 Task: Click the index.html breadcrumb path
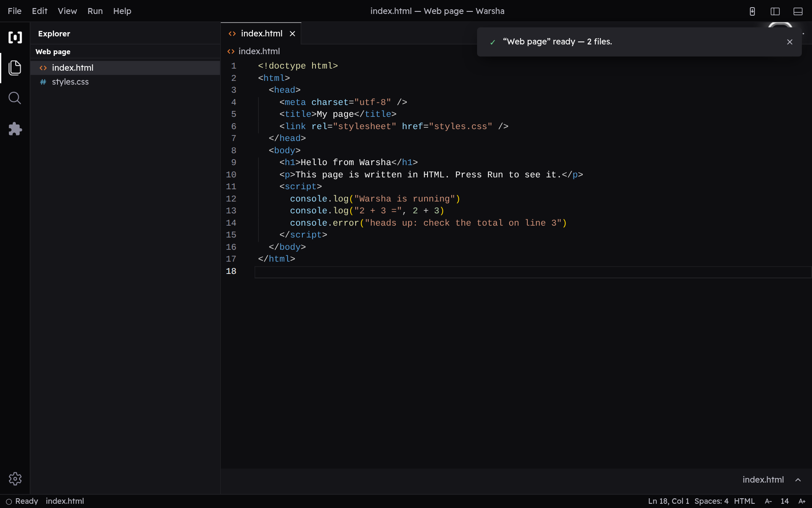259,51
